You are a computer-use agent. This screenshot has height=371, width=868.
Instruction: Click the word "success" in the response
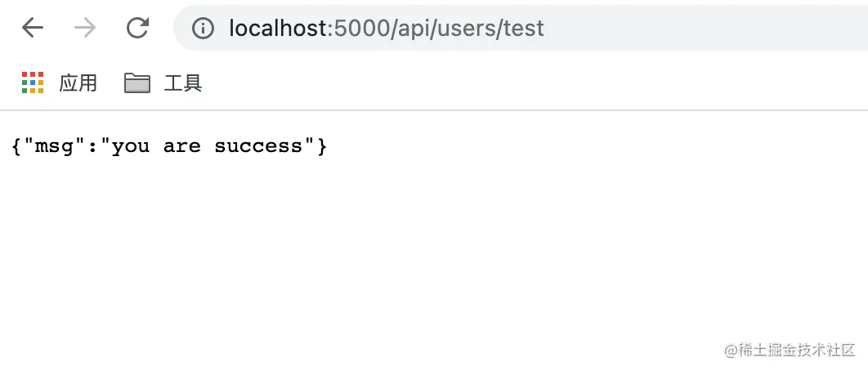tap(258, 146)
